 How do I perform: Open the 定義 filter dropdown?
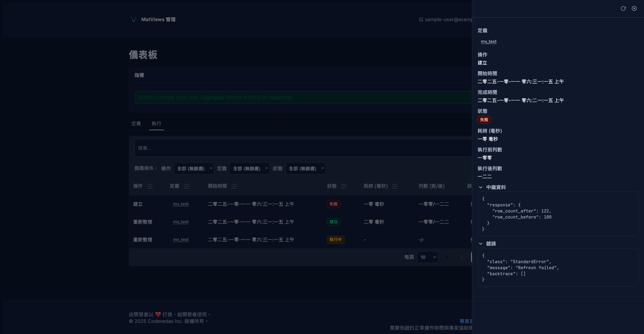250,169
